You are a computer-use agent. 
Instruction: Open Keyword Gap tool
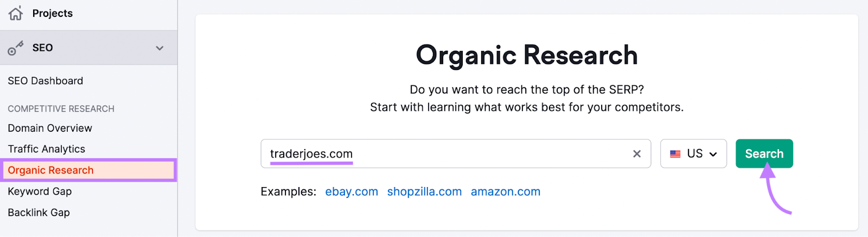40,191
